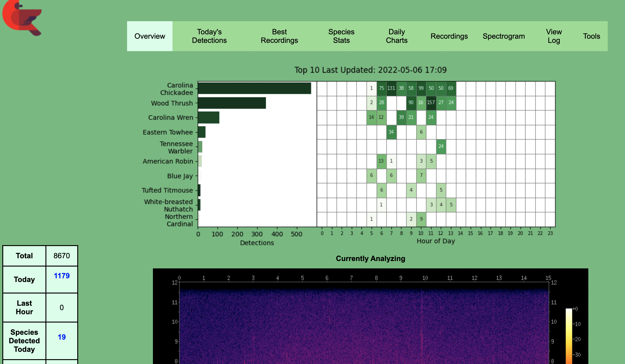625x364 pixels.
Task: Click American Robin cell showing 13
Action: point(381,161)
